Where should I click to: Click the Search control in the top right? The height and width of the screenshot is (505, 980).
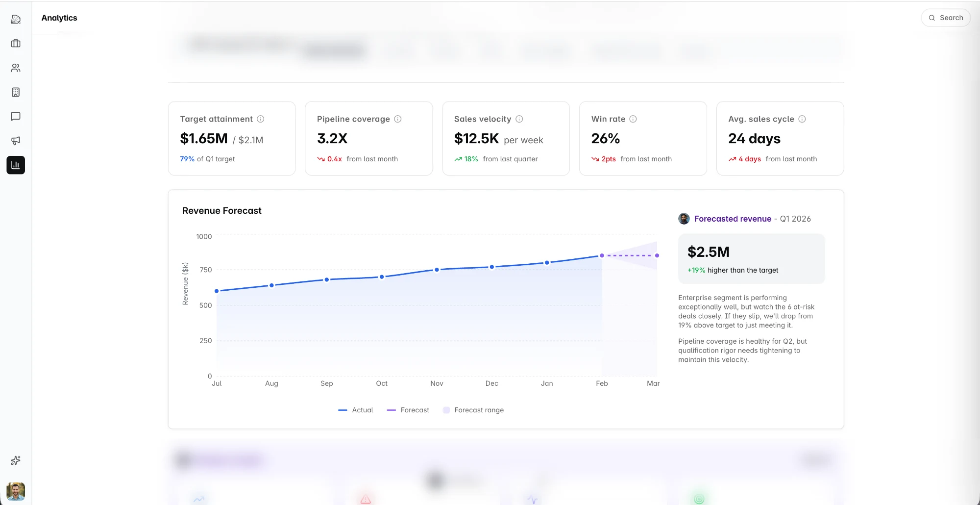tap(945, 18)
